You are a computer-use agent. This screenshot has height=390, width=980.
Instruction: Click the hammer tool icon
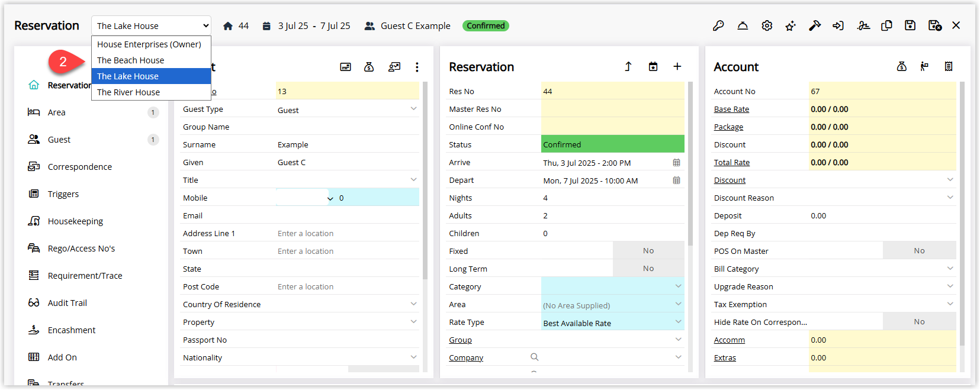click(815, 25)
